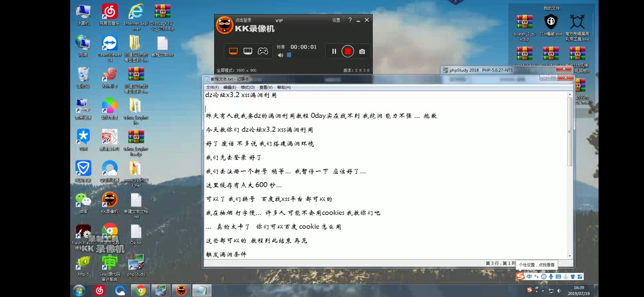The width and height of the screenshot is (644, 297).
Task: Open the Sogou IME soft keyboard icon
Action: (558, 277)
